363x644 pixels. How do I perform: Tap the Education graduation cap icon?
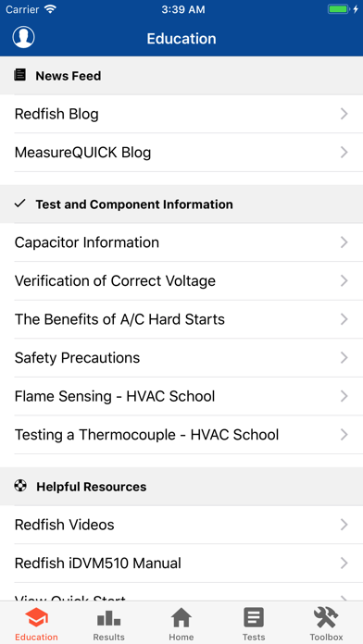(x=36, y=618)
